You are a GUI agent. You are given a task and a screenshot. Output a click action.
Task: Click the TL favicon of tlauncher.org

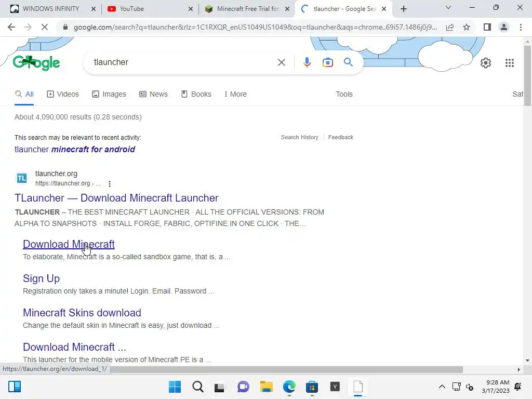point(22,178)
